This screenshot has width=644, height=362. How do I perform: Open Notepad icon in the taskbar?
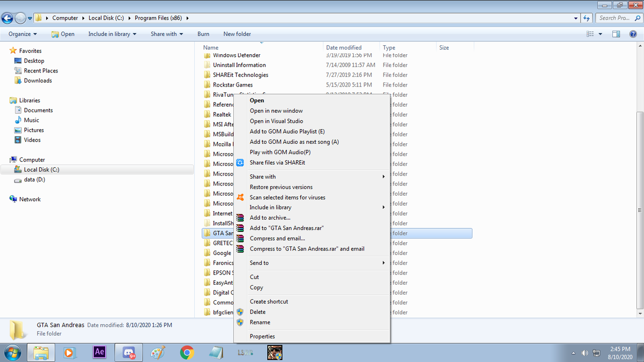(x=216, y=352)
